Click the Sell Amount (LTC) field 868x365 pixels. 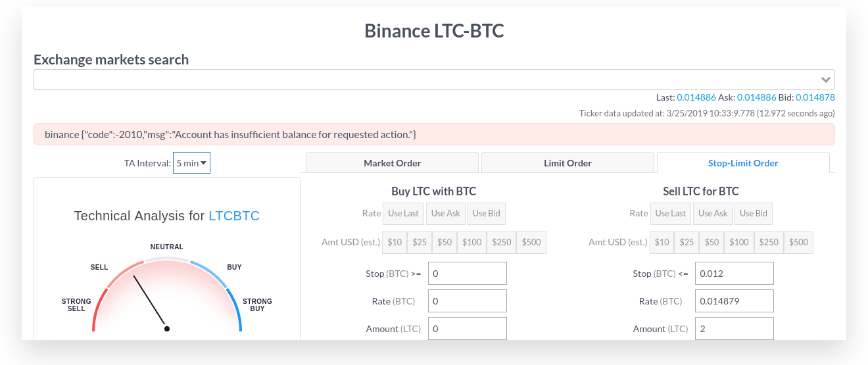pyautogui.click(x=734, y=329)
